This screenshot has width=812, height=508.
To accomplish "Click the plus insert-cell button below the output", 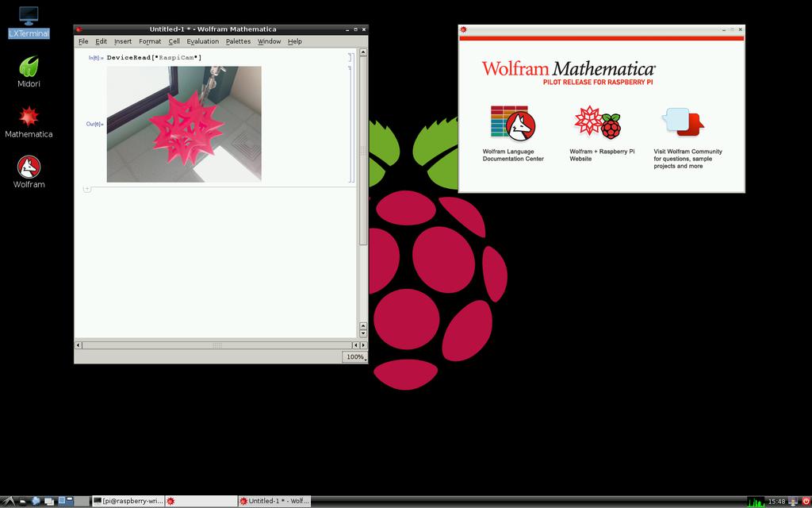I will [x=87, y=189].
